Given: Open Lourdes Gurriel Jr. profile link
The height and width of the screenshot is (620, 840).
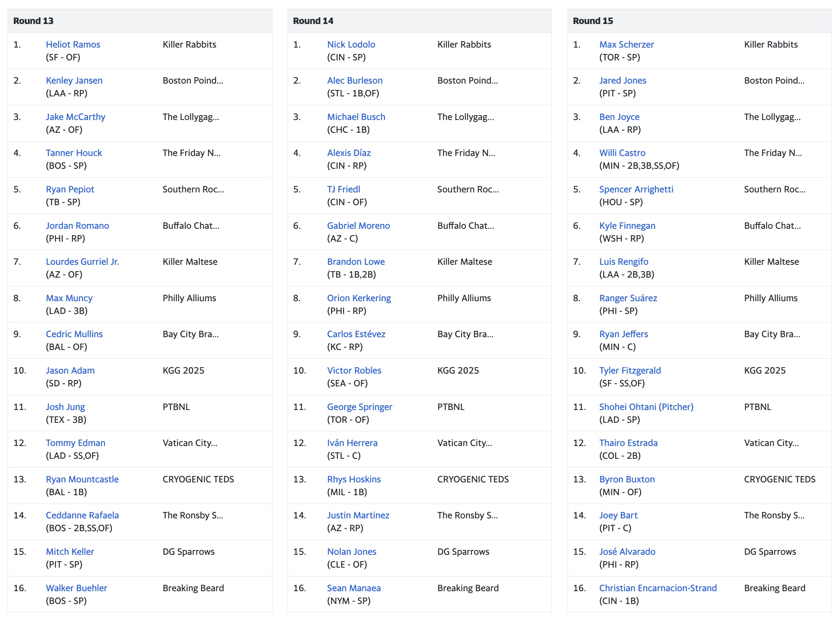Looking at the screenshot, I should click(x=82, y=262).
